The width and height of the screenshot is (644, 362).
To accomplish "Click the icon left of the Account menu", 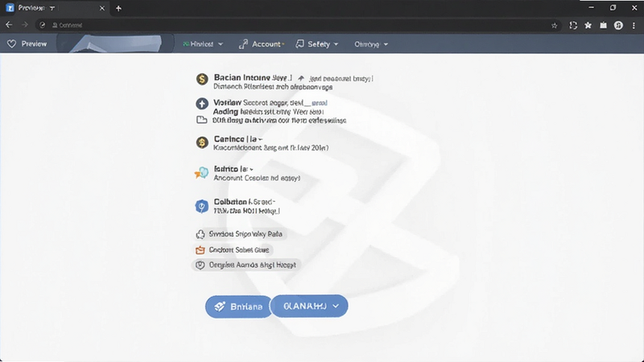I will pyautogui.click(x=244, y=44).
